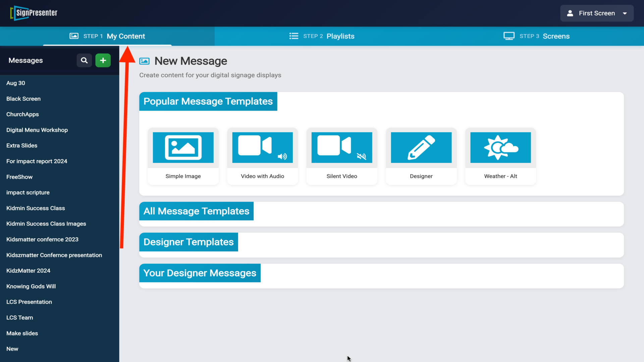644x362 pixels.
Task: Pick the Silent Video template icon
Action: (x=341, y=147)
